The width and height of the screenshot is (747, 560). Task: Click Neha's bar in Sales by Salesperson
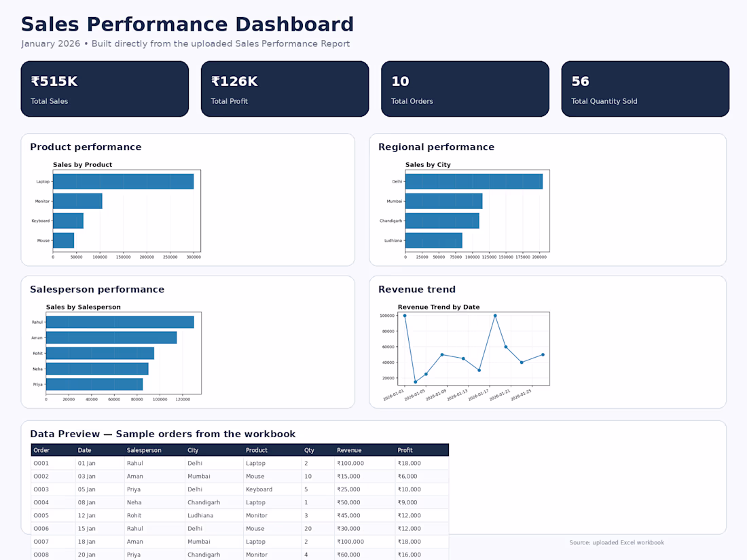point(97,369)
